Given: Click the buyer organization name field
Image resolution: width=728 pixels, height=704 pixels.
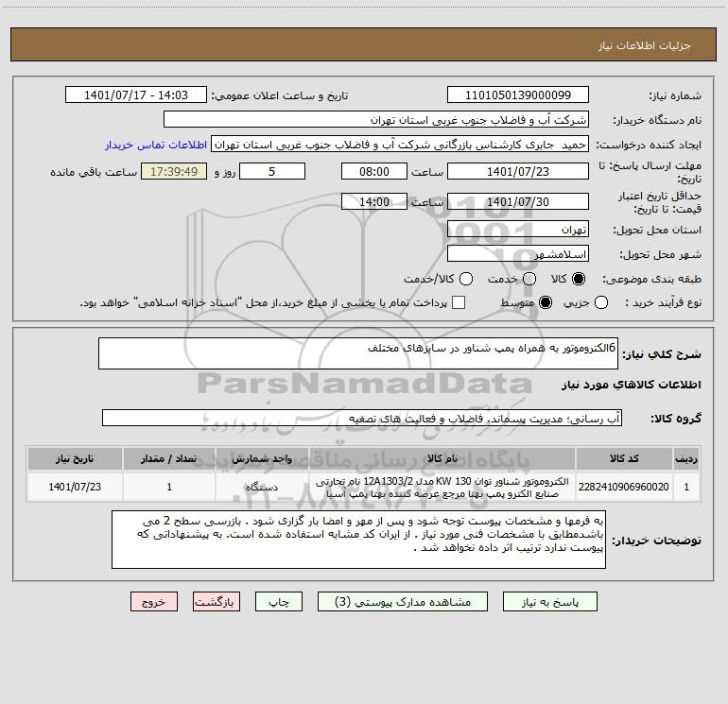Looking at the screenshot, I should coord(376,120).
